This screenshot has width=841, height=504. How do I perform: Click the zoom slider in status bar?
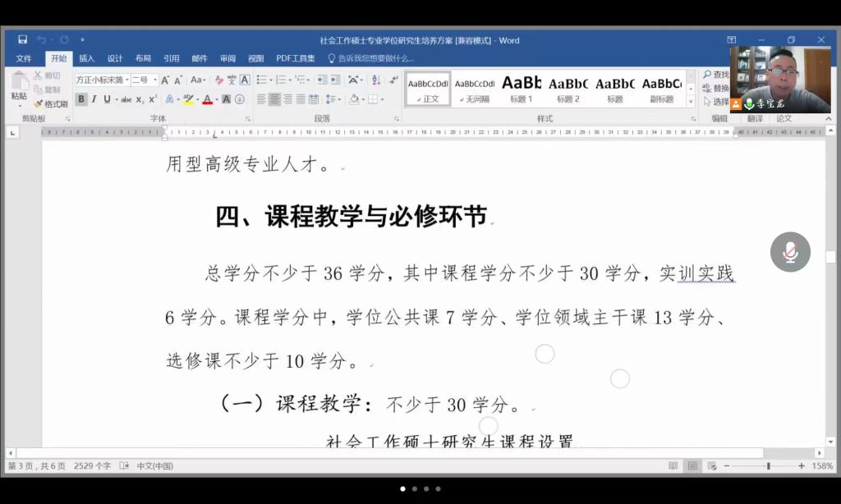tap(768, 465)
